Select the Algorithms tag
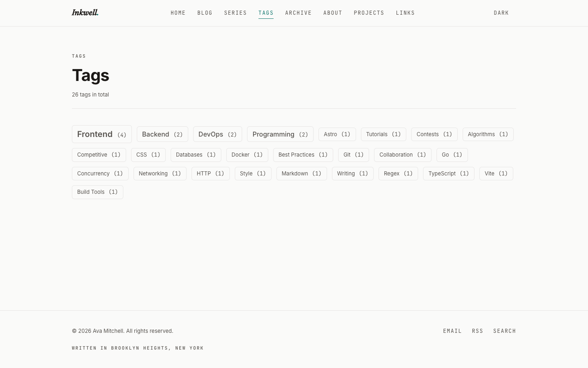The height and width of the screenshot is (368, 588). (488, 134)
